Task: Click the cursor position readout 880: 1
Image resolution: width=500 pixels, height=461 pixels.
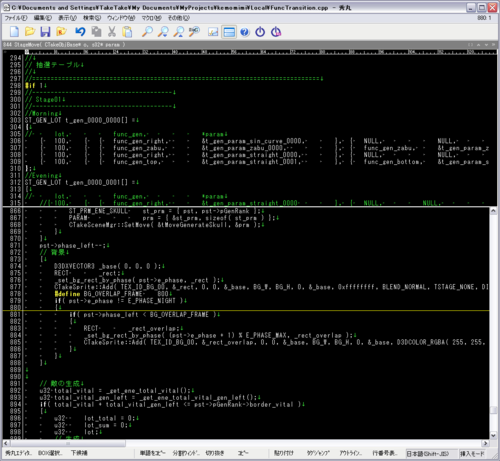Action: (484, 18)
